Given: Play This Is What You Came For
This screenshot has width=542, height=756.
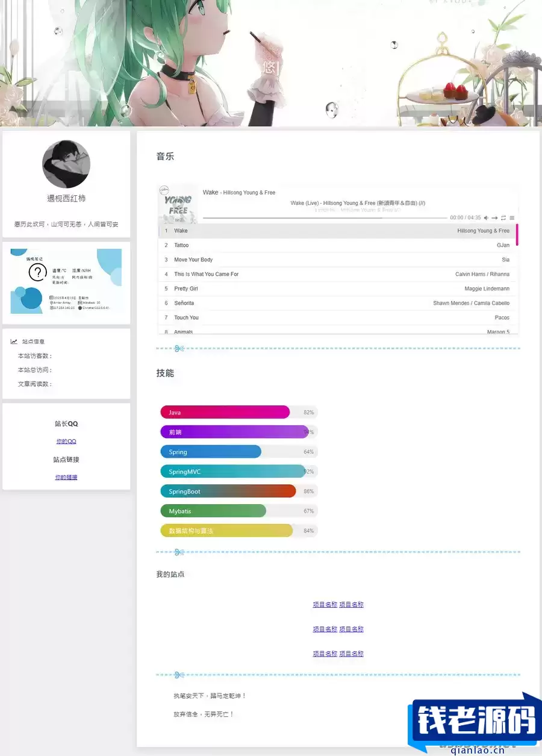Looking at the screenshot, I should pyautogui.click(x=337, y=274).
